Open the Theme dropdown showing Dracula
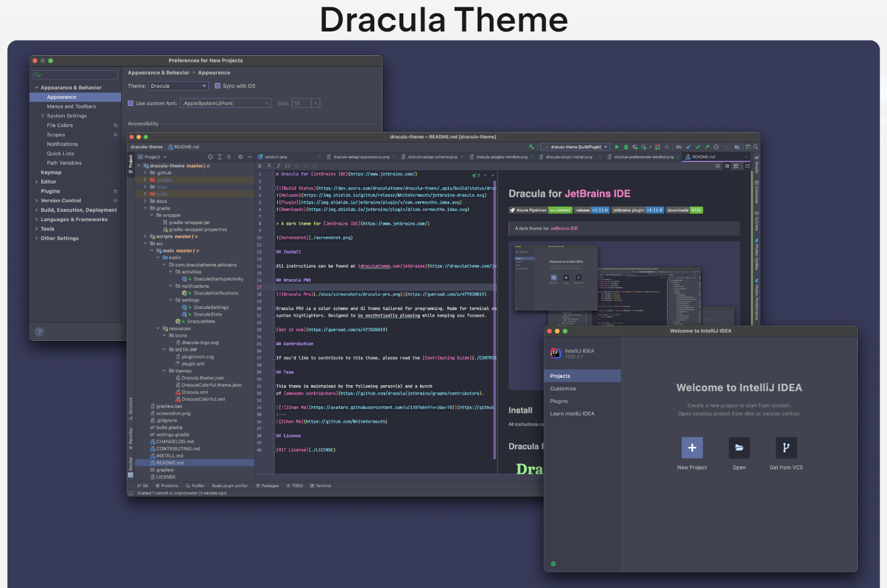Screen dimensions: 887x588 179,86
